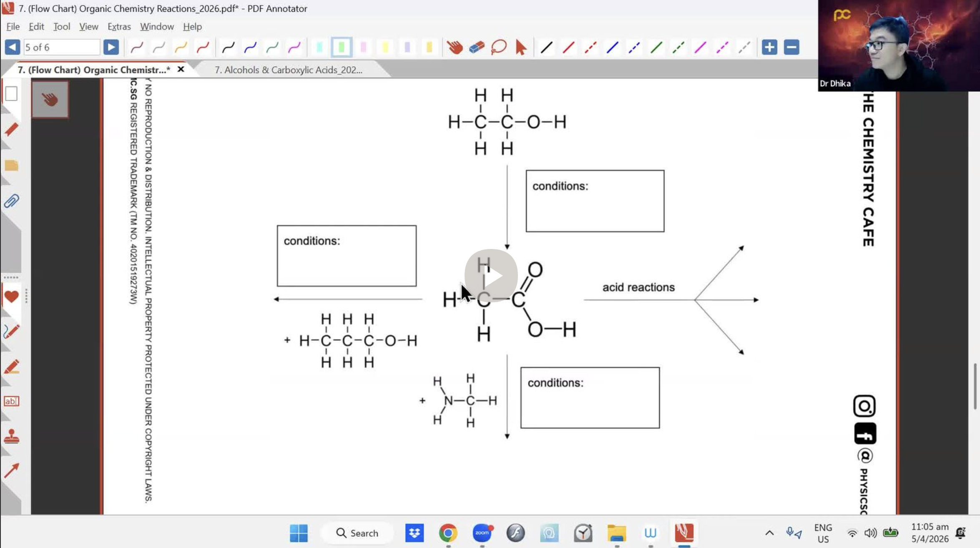Go to next page arrow
Viewport: 980px width, 548px height.
pyautogui.click(x=111, y=47)
